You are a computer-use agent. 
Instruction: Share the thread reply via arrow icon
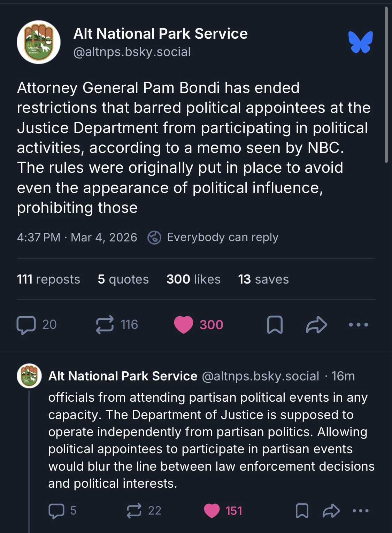[x=331, y=511]
